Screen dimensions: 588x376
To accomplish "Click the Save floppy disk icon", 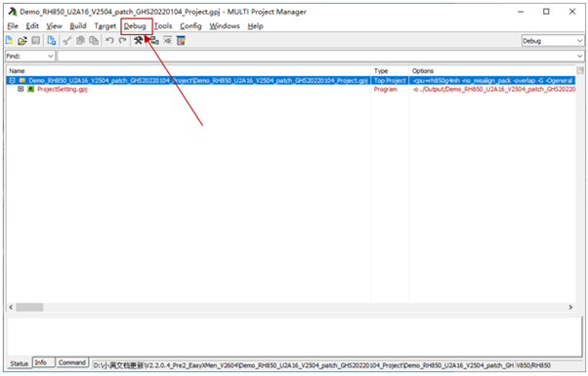I will [35, 40].
